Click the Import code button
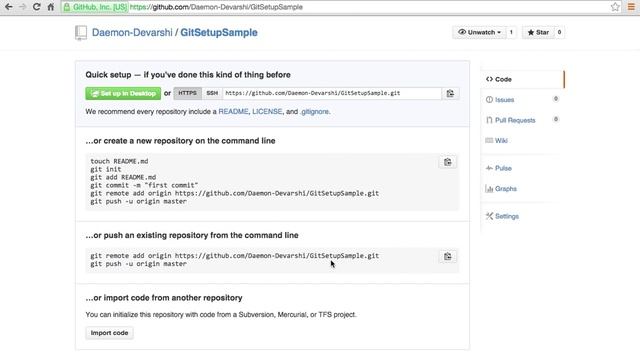Screen dimensions: 640x360 point(109,333)
